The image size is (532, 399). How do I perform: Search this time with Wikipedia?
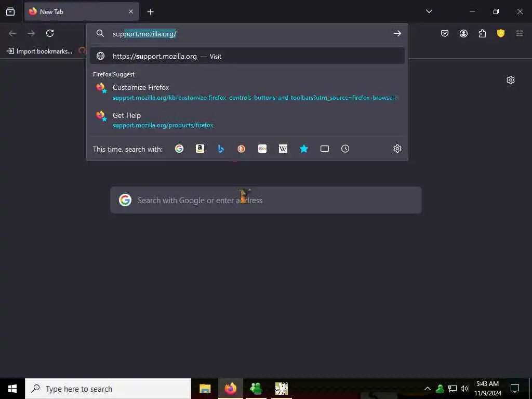click(283, 149)
